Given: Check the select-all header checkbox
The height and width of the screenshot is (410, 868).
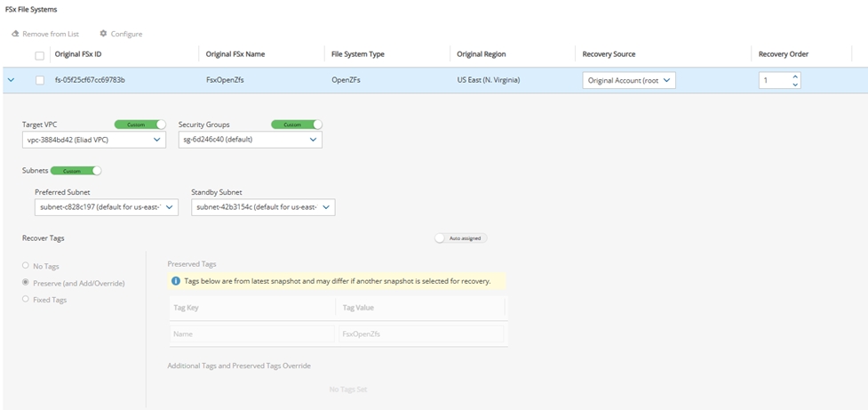Looking at the screenshot, I should 39,55.
